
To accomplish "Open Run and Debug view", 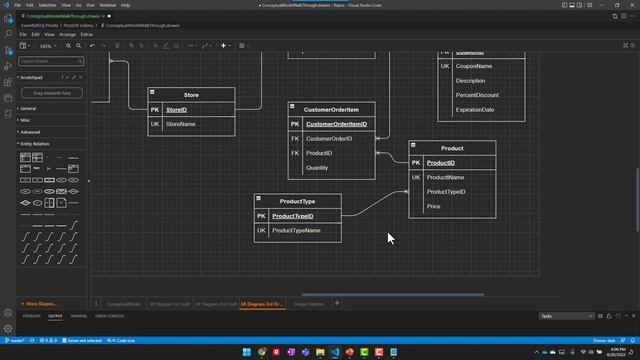I will coord(8,66).
